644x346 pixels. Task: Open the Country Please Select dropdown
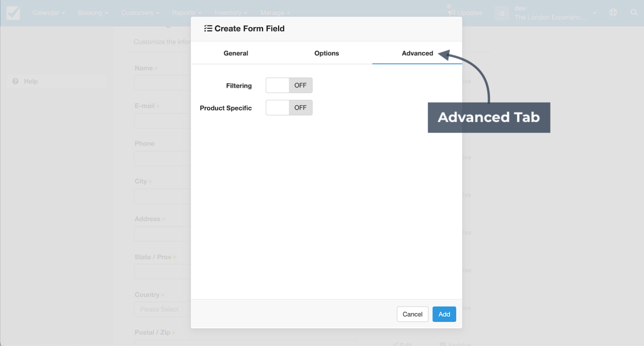[x=162, y=309]
